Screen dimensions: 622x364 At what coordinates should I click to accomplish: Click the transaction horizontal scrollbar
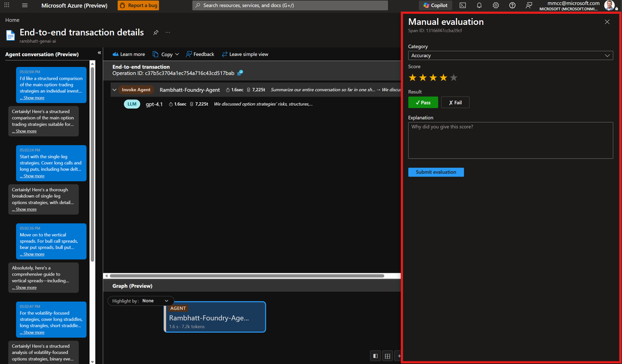click(247, 276)
